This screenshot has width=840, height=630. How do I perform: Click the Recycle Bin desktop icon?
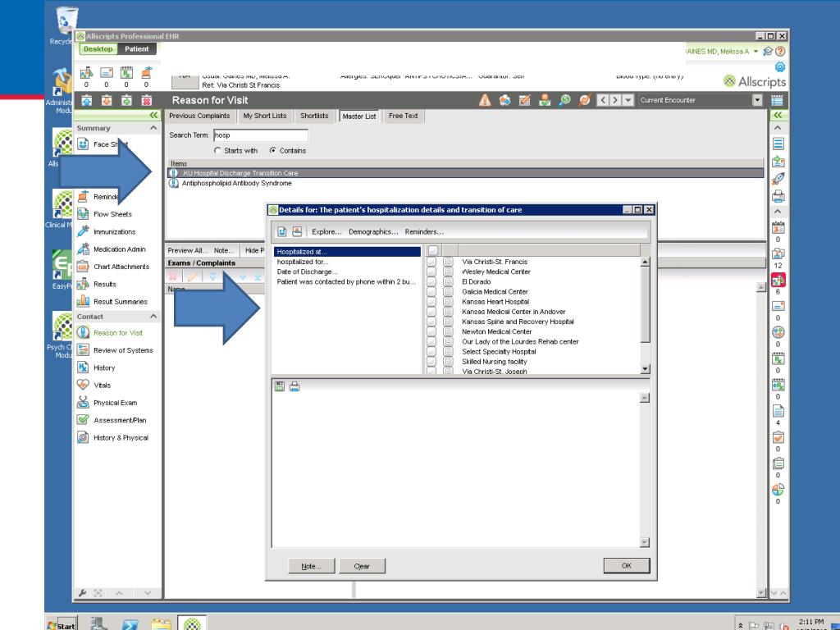pos(66,21)
